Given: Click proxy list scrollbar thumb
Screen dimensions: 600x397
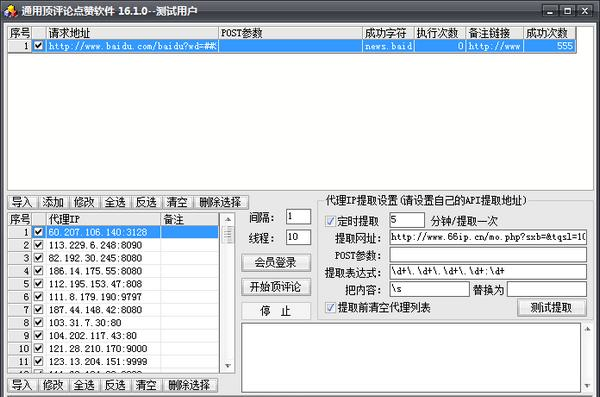Looking at the screenshot, I should (228, 235).
